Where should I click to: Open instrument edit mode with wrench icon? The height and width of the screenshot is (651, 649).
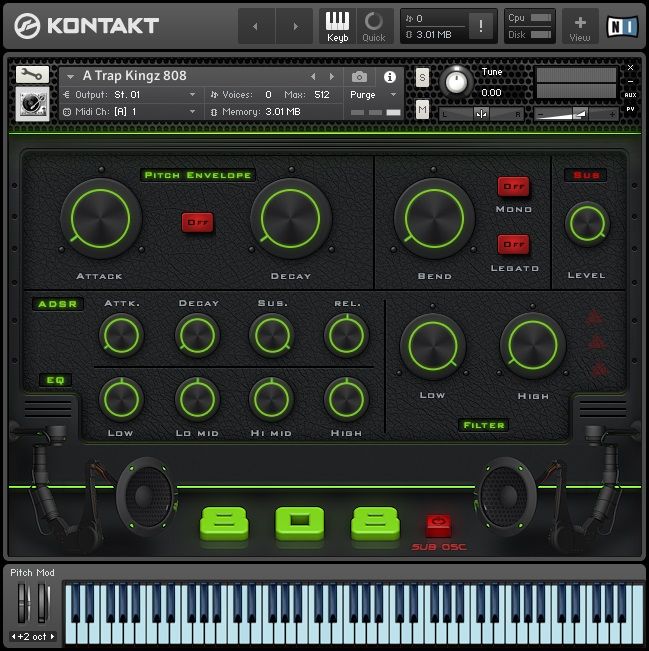click(32, 75)
